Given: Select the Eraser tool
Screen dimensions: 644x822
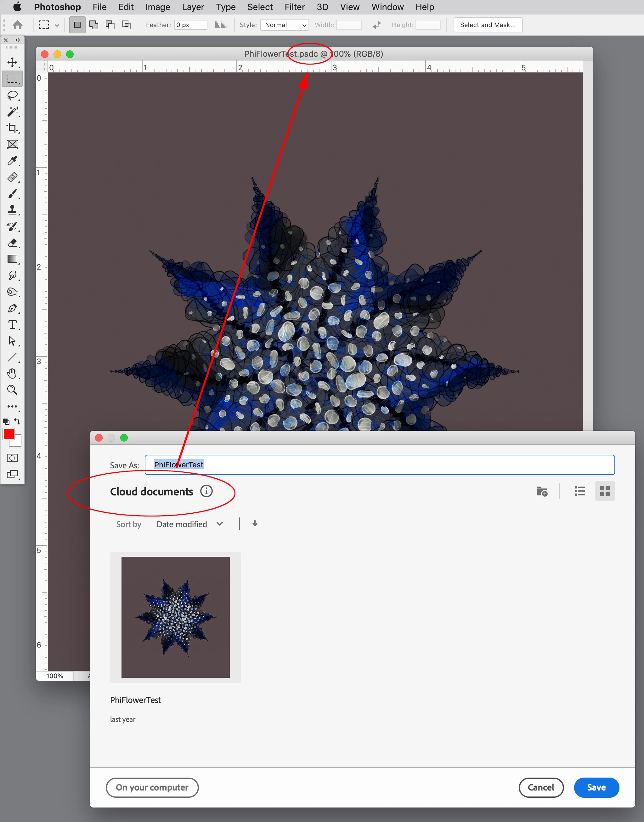Looking at the screenshot, I should coord(12,243).
